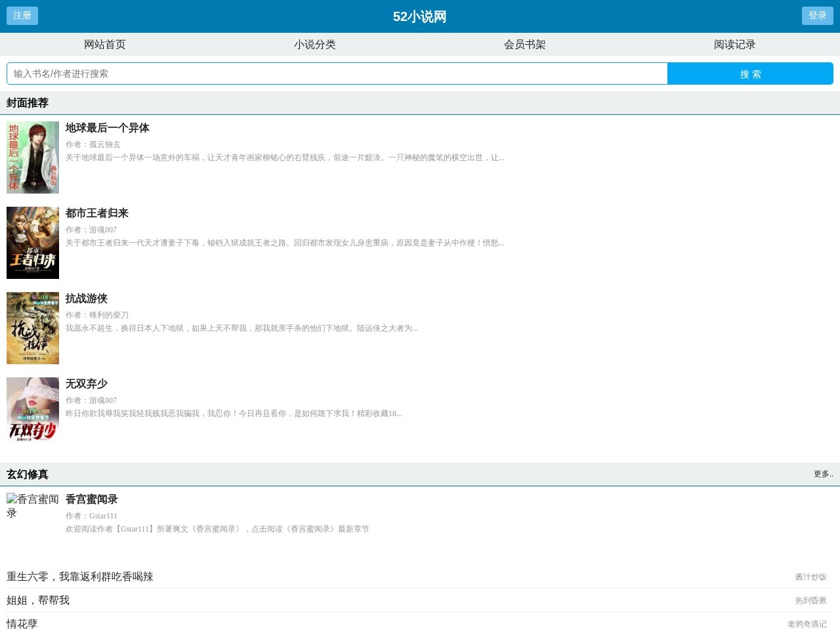Click the 地球最后一个异体 cover image
Viewport: 840px width, 630px height.
point(32,157)
